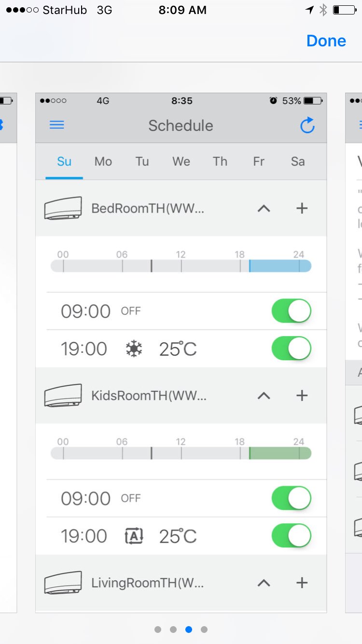This screenshot has width=362, height=644.
Task: Disable the BedRoomTH 09:00 OFF schedule
Action: coord(291,311)
